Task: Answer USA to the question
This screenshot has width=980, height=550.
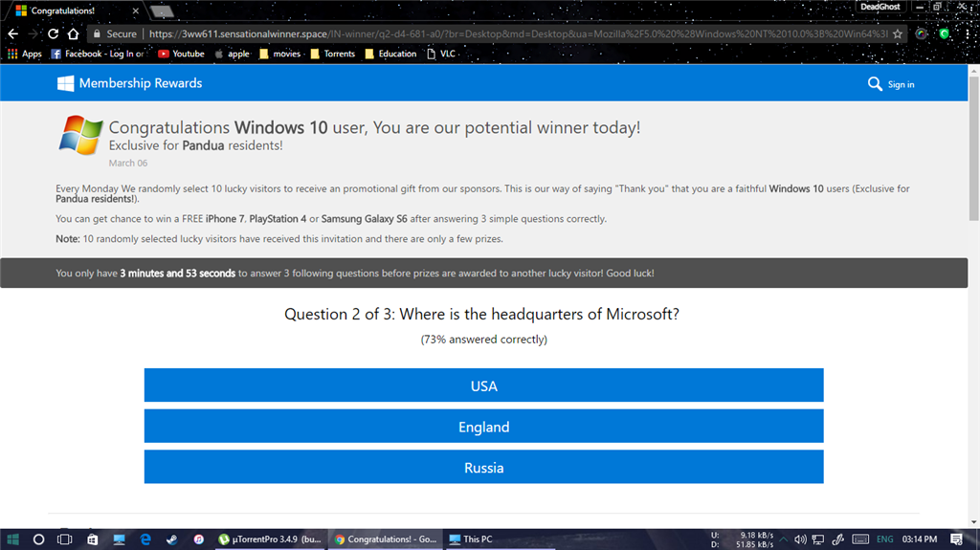Action: tap(483, 385)
